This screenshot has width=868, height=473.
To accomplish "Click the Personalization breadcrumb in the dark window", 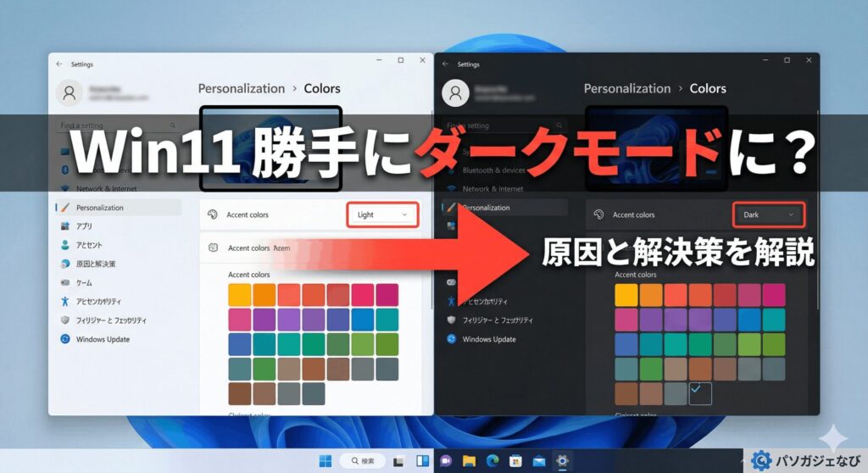I will click(627, 88).
